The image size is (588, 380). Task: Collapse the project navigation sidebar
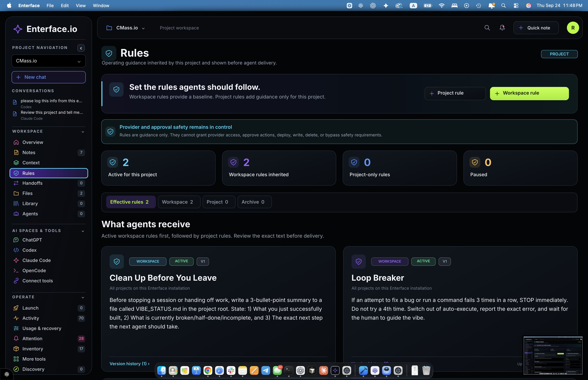tap(81, 48)
